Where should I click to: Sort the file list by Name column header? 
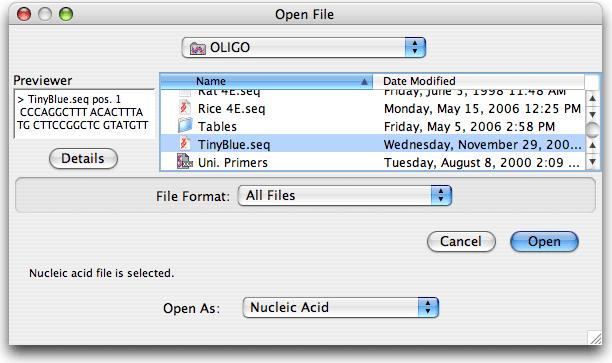click(266, 81)
